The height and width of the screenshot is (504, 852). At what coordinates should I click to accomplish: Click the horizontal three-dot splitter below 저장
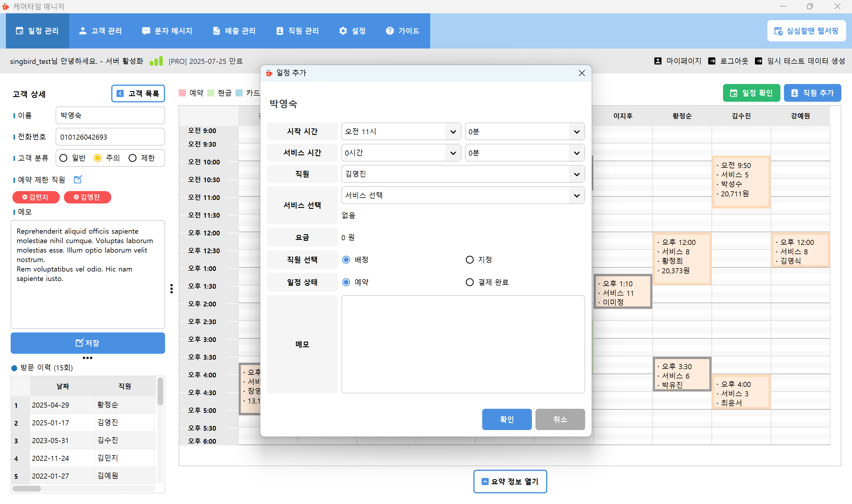tap(88, 358)
